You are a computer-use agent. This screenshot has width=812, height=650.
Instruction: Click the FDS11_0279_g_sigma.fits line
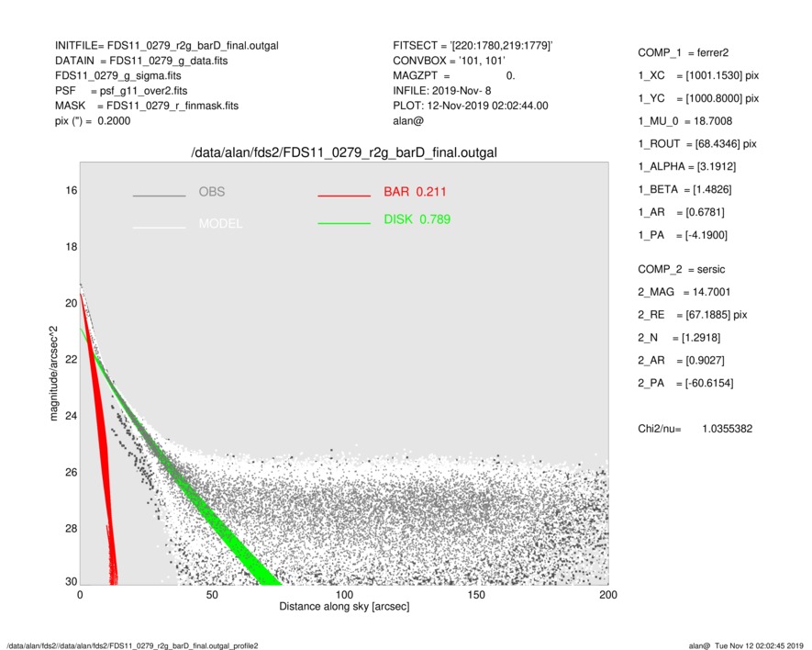point(118,75)
